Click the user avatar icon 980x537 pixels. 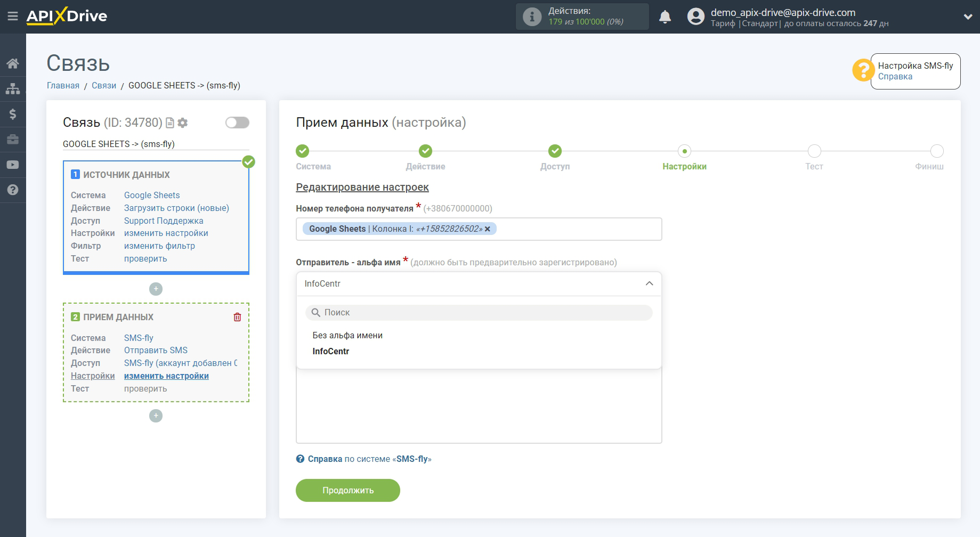click(x=695, y=17)
